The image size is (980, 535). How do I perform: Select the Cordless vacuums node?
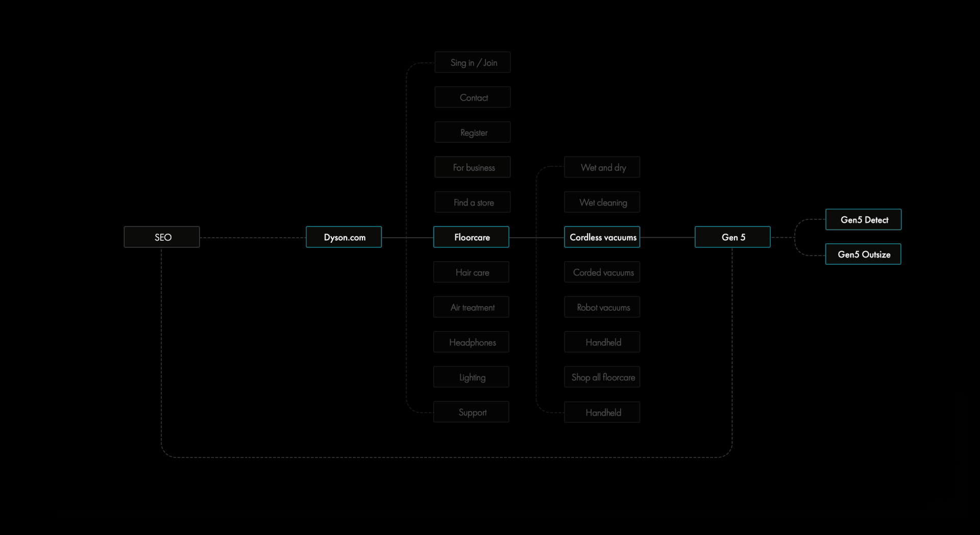602,237
